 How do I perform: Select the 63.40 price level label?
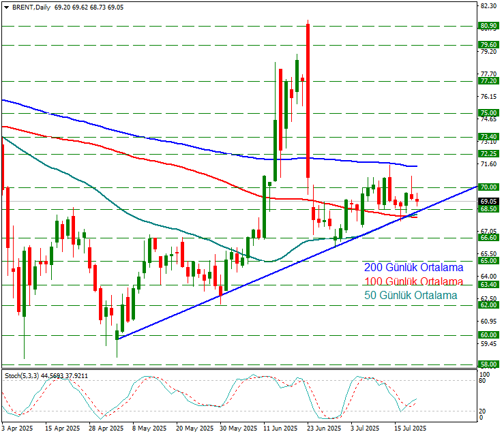point(488,285)
